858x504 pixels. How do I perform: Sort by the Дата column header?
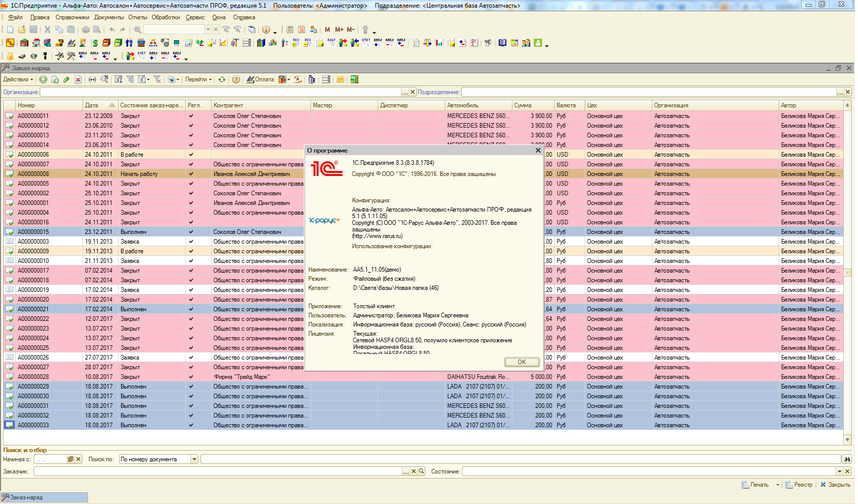pos(100,105)
